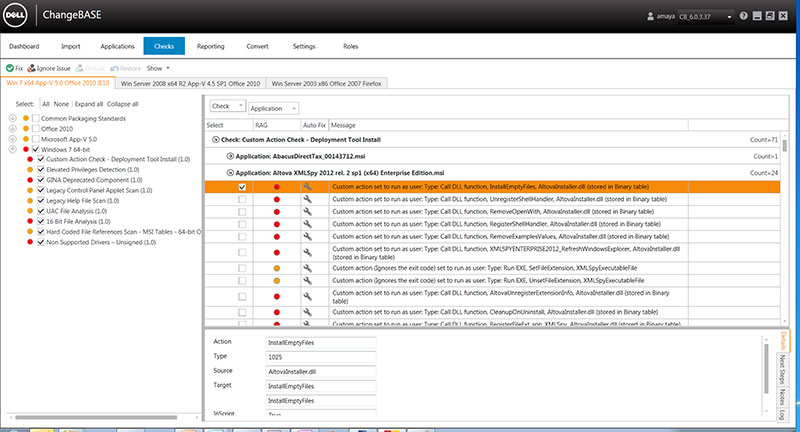
Task: Check the RemoveOpenWith row checkbox
Action: click(x=242, y=212)
